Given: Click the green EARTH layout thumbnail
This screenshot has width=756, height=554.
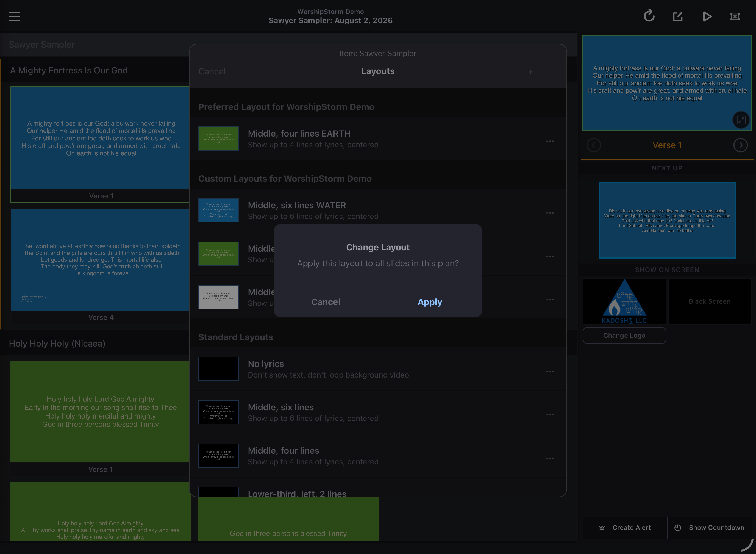Looking at the screenshot, I should point(219,138).
